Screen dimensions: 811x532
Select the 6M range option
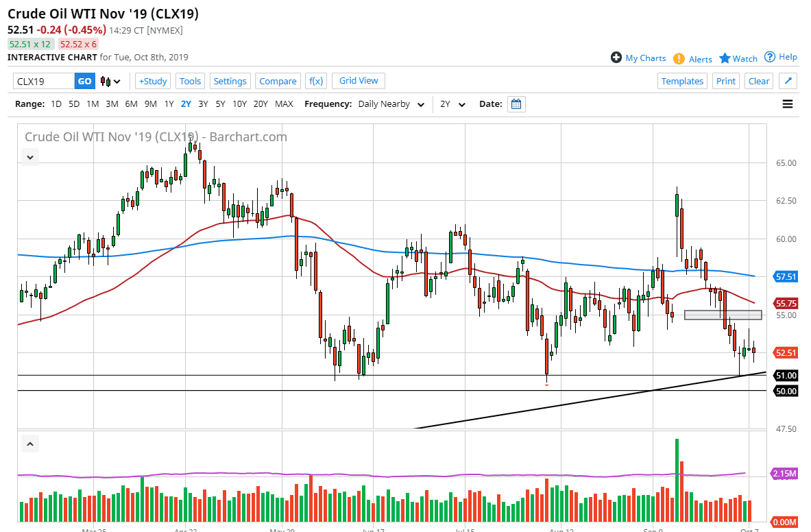tap(131, 104)
